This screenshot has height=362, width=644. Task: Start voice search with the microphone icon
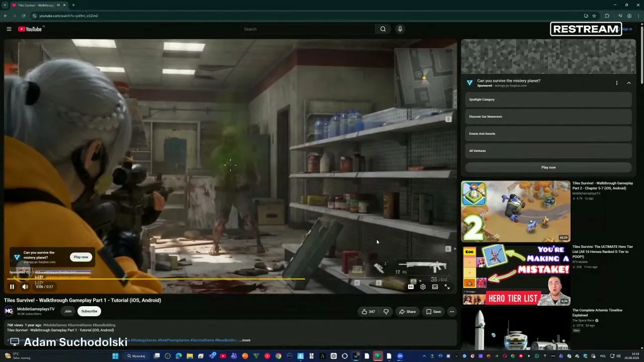pyautogui.click(x=400, y=29)
